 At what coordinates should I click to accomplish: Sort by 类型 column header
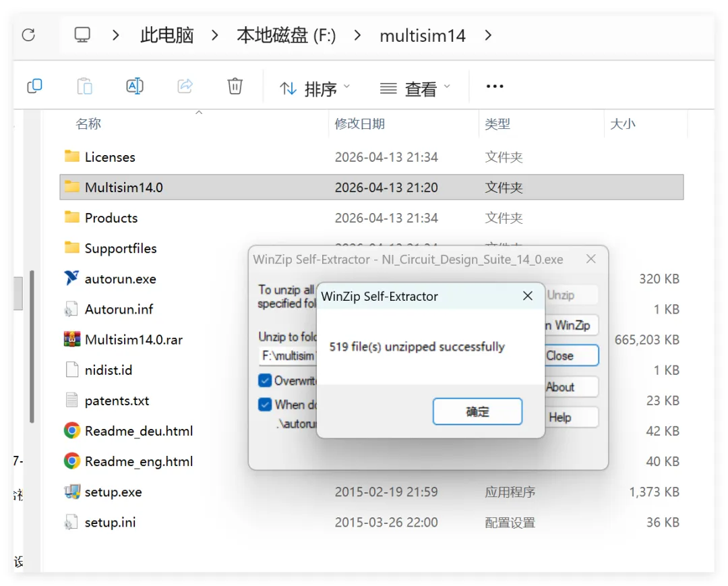click(497, 123)
